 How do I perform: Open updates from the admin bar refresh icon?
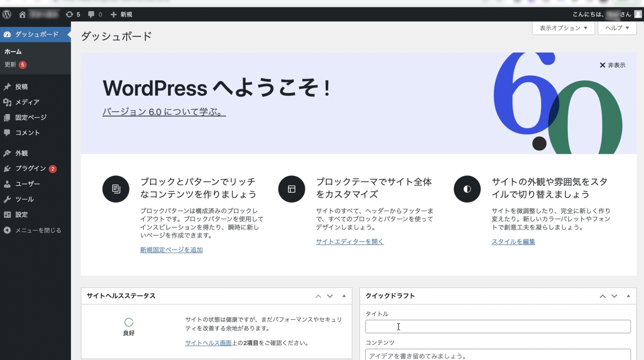point(69,14)
